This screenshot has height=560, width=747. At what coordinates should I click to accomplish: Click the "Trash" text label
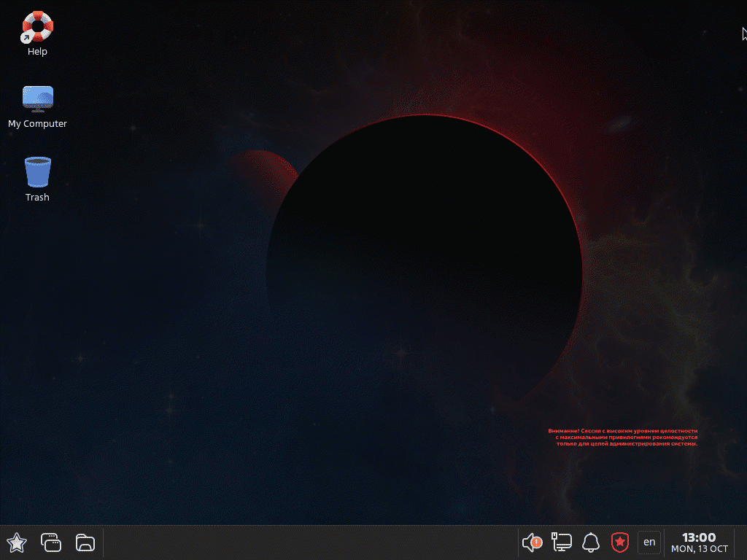coord(37,198)
